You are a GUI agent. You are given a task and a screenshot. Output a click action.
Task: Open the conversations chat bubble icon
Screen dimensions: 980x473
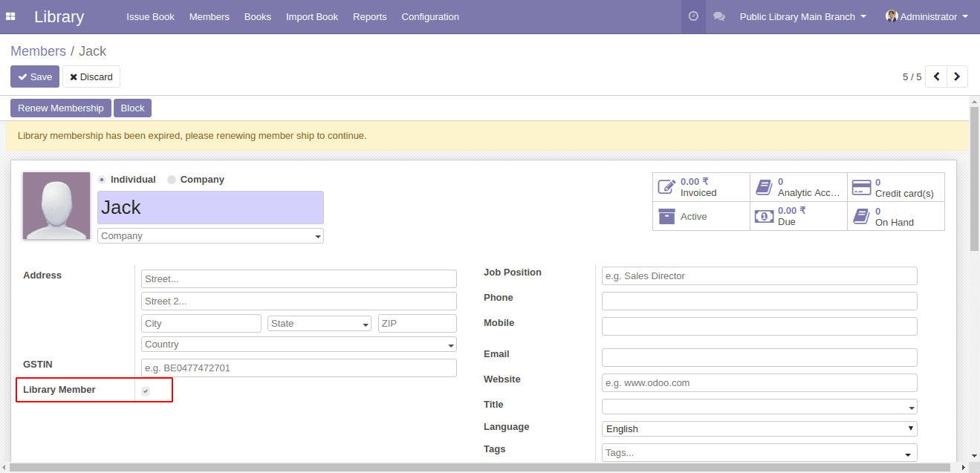(719, 16)
